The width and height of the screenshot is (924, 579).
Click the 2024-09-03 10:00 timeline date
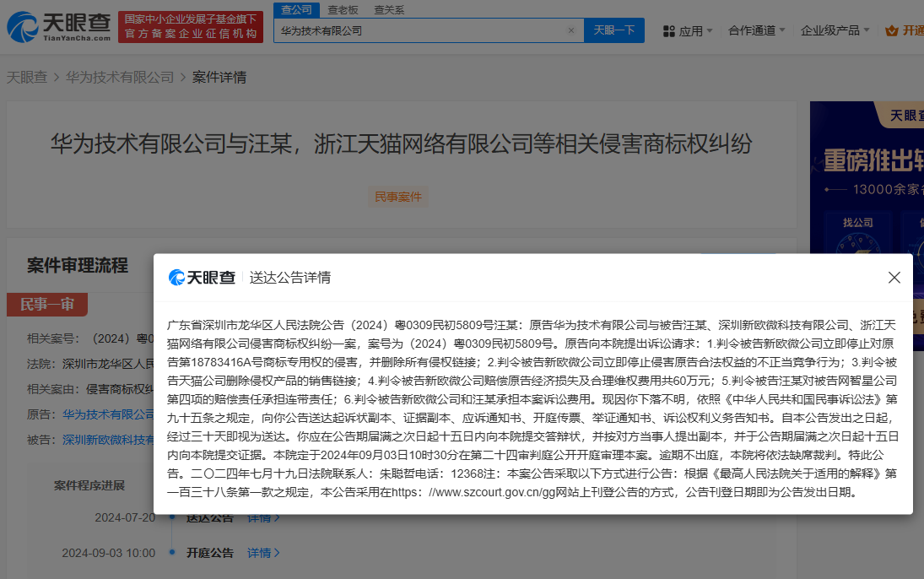108,553
